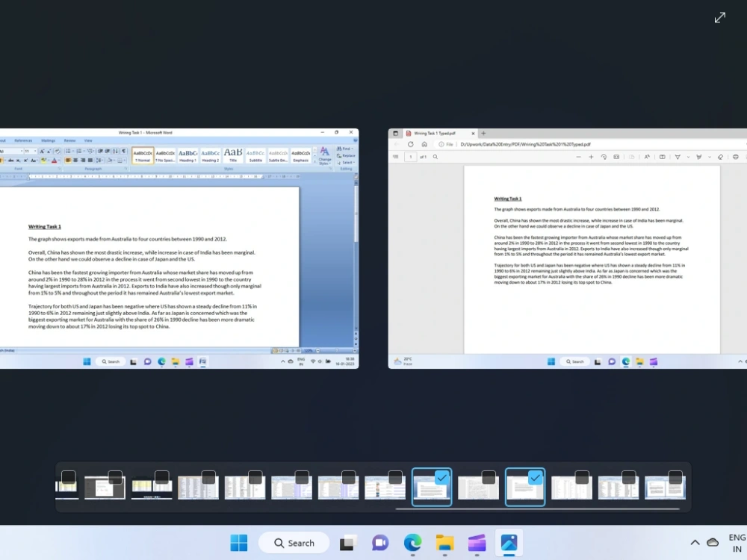This screenshot has width=747, height=560.
Task: Apply the Emphasis style in Word screenshot
Action: [x=300, y=155]
